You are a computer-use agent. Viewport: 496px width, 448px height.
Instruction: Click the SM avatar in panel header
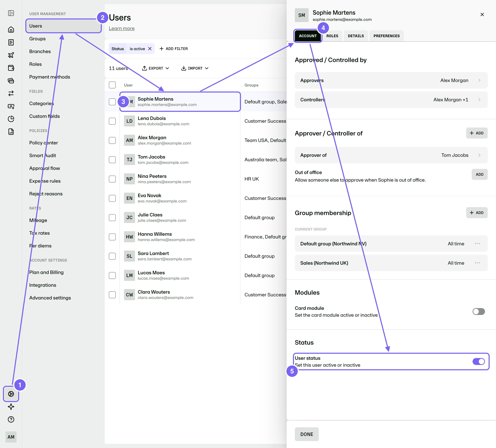(x=302, y=15)
